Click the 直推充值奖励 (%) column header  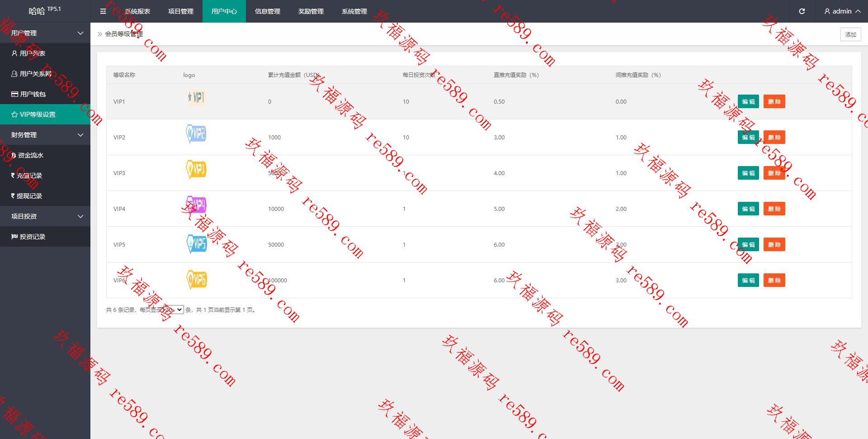[516, 75]
